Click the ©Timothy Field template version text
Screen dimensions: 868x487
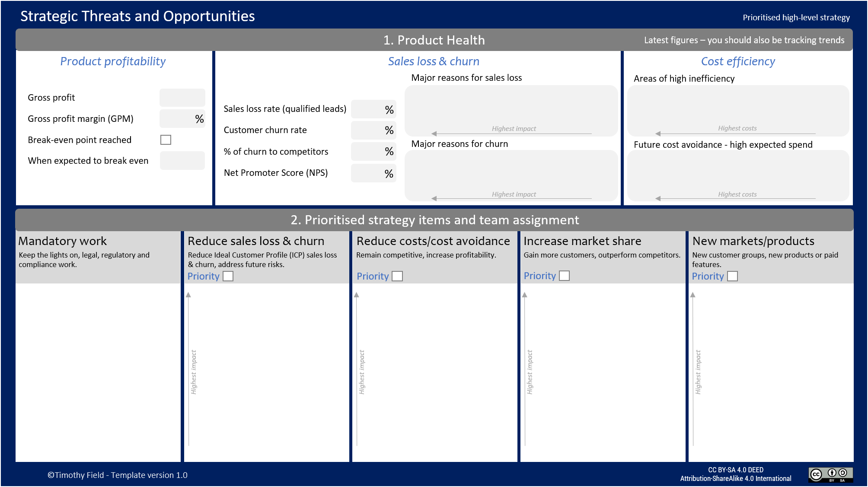tap(118, 475)
